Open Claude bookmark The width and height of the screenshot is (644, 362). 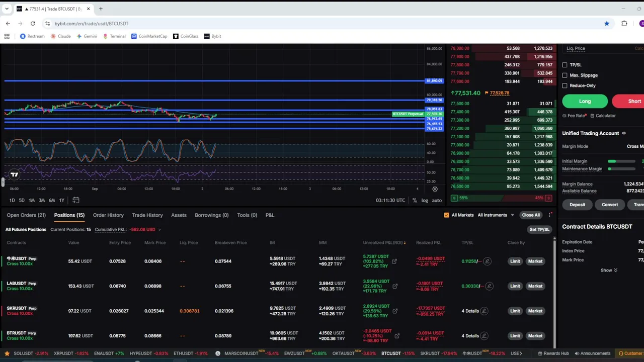[60, 36]
